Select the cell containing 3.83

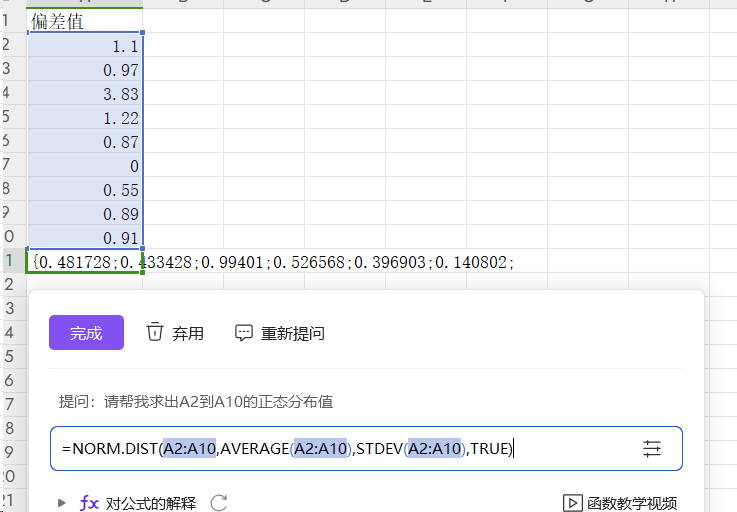[x=85, y=93]
